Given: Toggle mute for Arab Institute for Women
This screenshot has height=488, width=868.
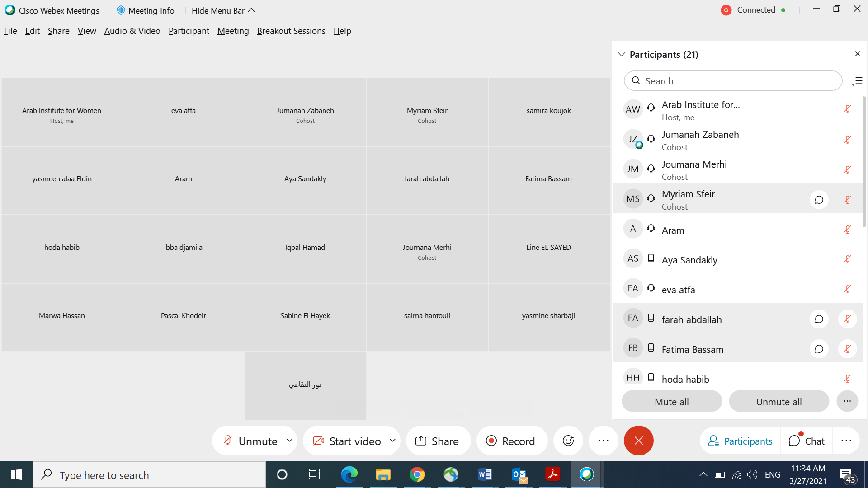Looking at the screenshot, I should click(x=848, y=109).
